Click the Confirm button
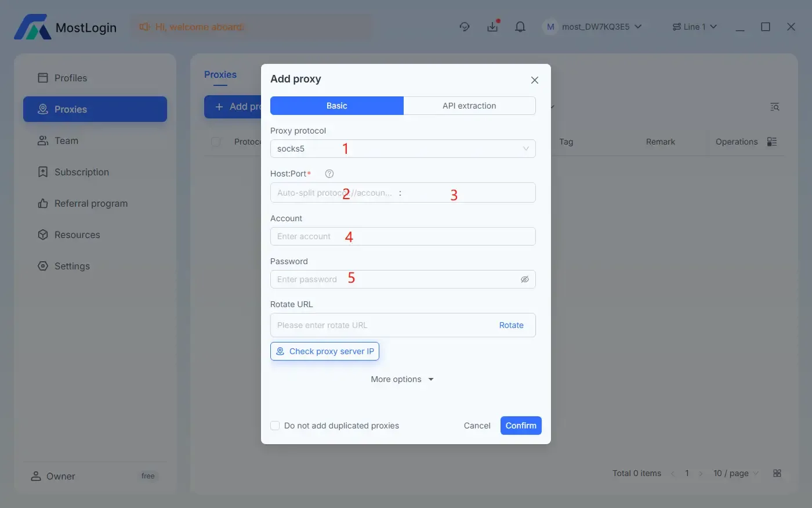This screenshot has width=812, height=508. pyautogui.click(x=521, y=426)
